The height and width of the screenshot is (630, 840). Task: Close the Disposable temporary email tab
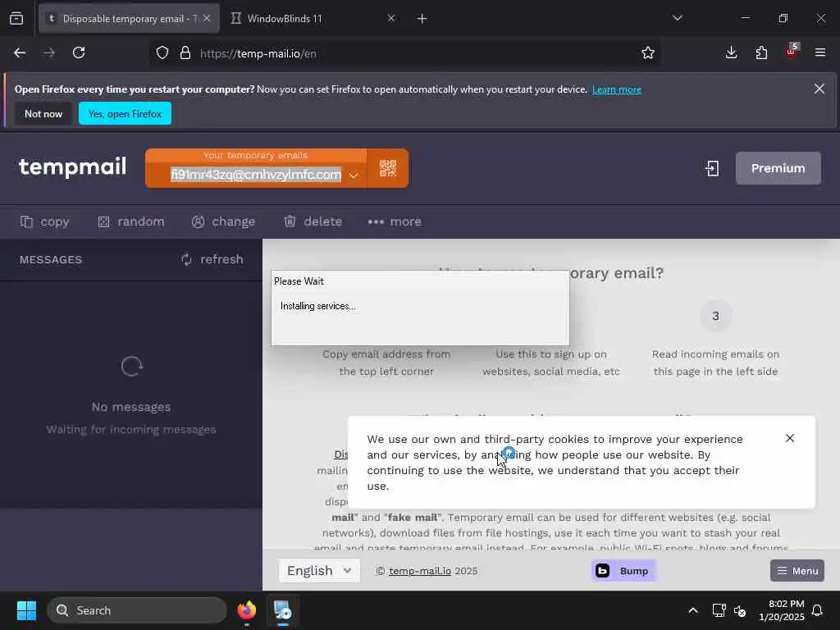coord(207,18)
